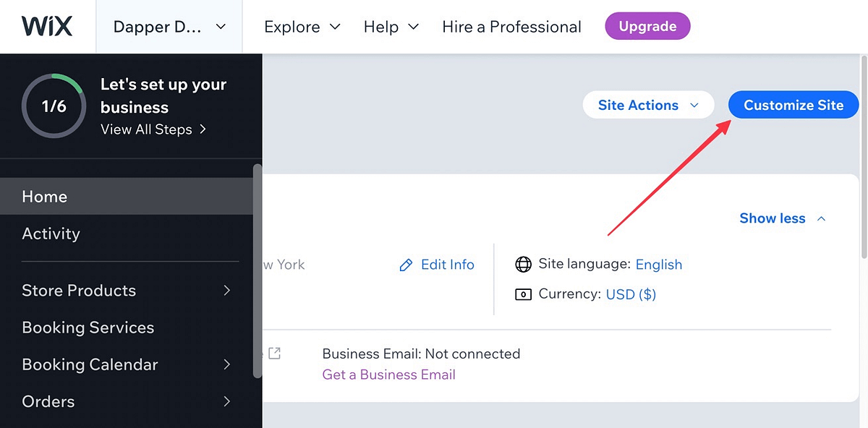The image size is (868, 428).
Task: Click the Upgrade button
Action: point(647,25)
